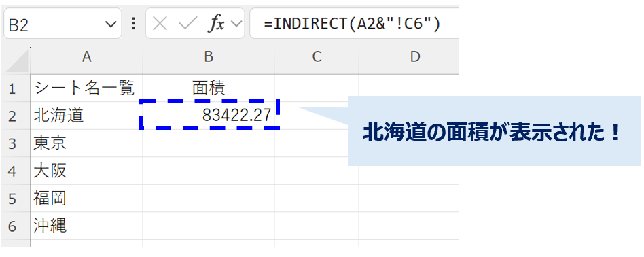Click empty cell B3 next to 東京

(209, 143)
